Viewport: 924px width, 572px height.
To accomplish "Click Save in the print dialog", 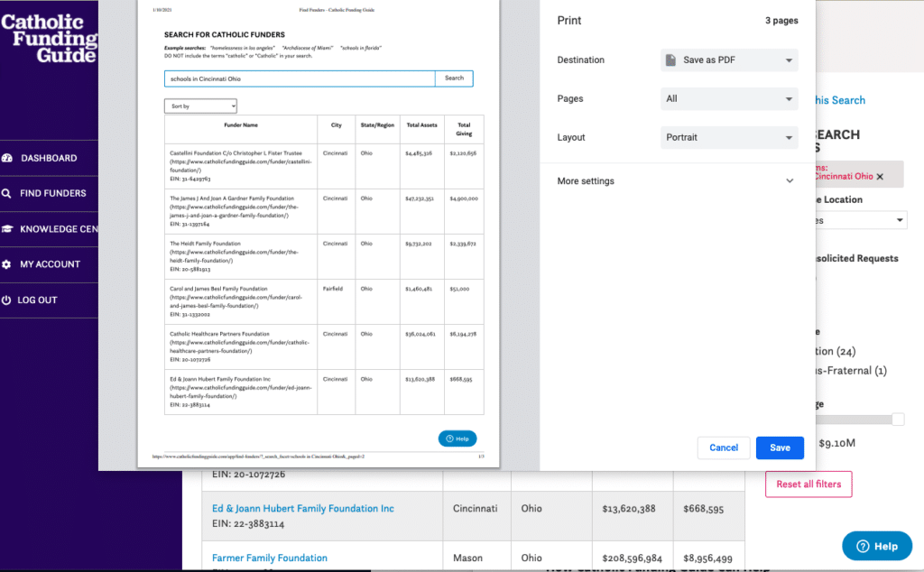I will point(780,447).
